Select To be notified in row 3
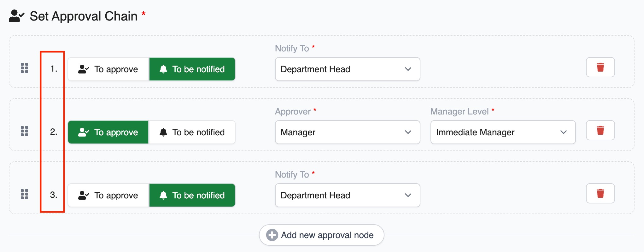 point(192,195)
